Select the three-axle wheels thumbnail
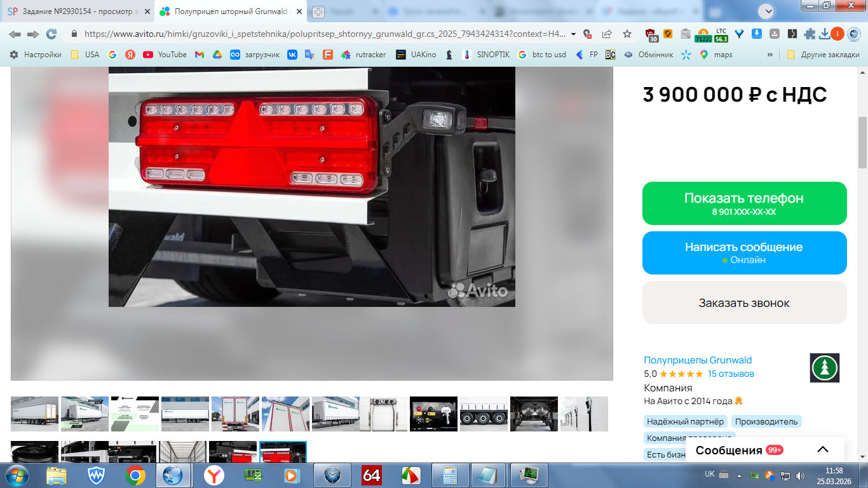868x488 pixels. (x=484, y=414)
